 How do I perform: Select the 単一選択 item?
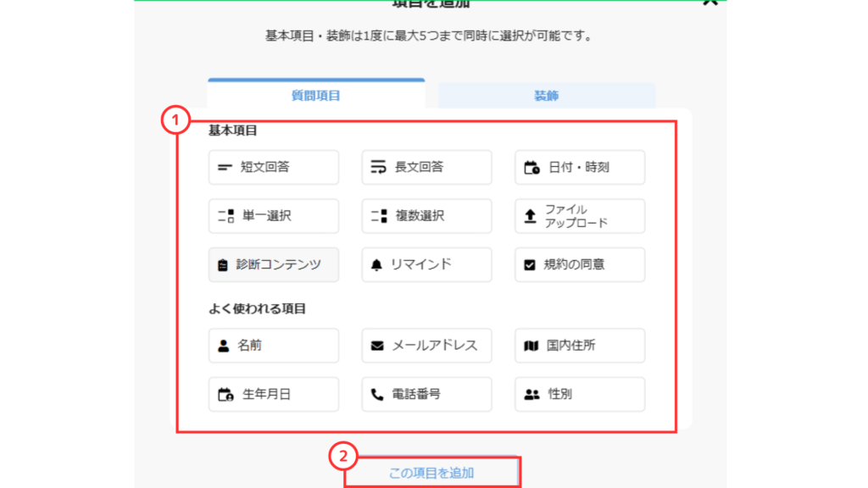click(x=274, y=216)
